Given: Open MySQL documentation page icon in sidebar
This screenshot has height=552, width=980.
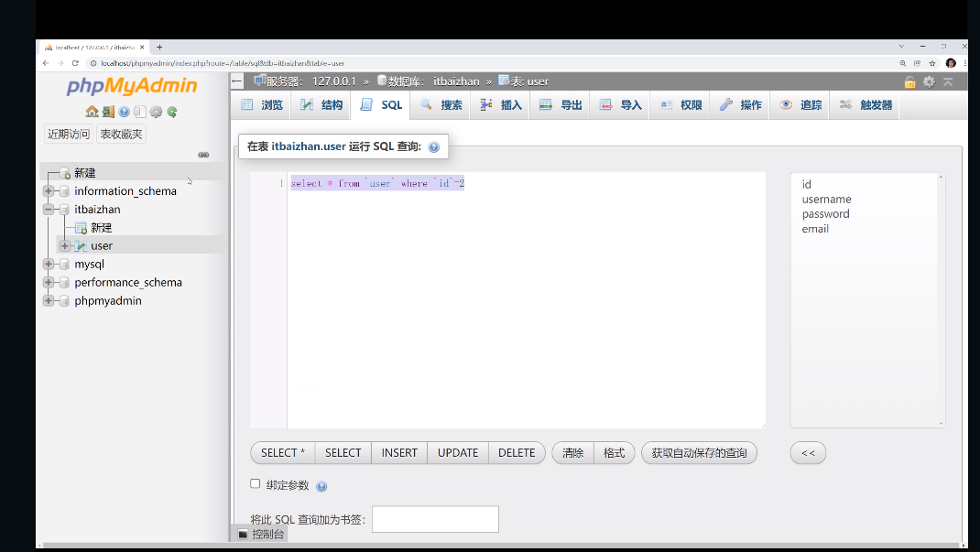Looking at the screenshot, I should [x=139, y=112].
